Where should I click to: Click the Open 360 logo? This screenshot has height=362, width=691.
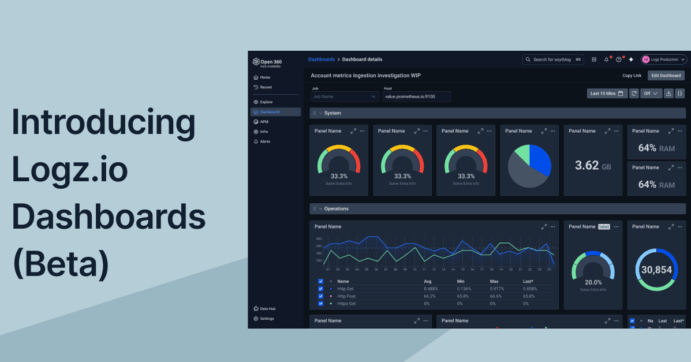click(x=267, y=63)
